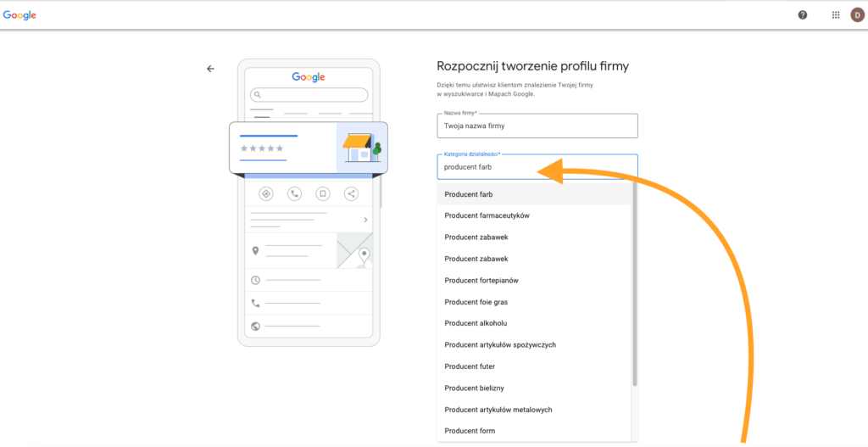The image size is (868, 447).
Task: Click the storefront illustration in mockup card
Action: pyautogui.click(x=362, y=148)
